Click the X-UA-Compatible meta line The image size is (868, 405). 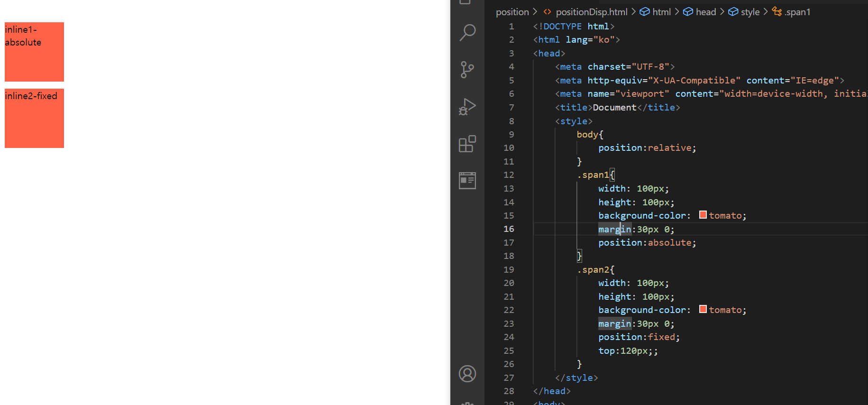click(700, 81)
